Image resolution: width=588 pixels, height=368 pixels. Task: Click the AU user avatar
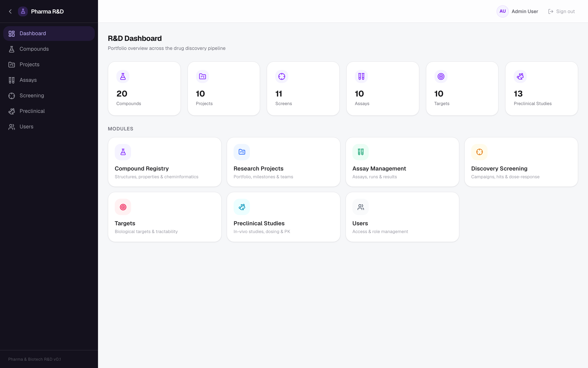[x=502, y=11]
